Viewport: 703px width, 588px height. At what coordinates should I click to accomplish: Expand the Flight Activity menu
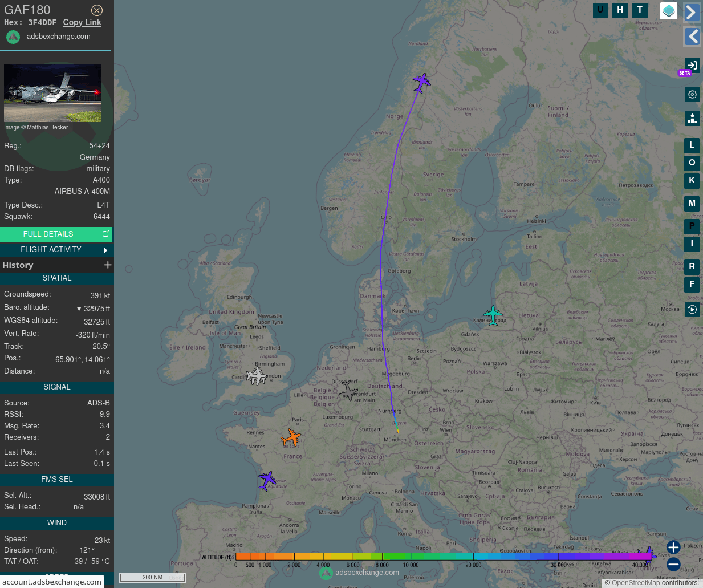coord(56,250)
